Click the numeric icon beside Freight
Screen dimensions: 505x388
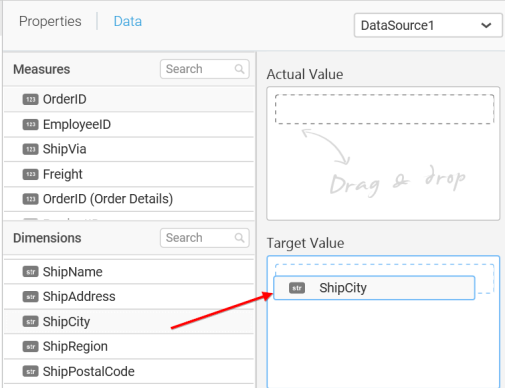(x=30, y=174)
